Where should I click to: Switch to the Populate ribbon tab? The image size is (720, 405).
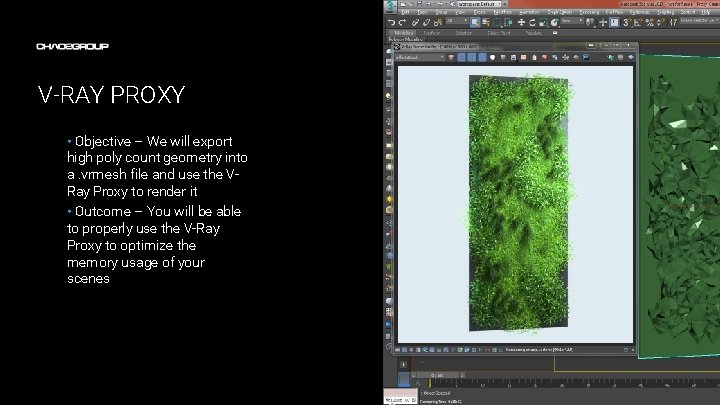(x=534, y=33)
